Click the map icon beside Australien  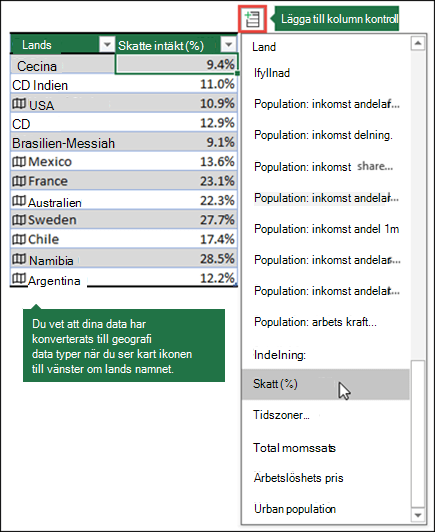pos(19,201)
